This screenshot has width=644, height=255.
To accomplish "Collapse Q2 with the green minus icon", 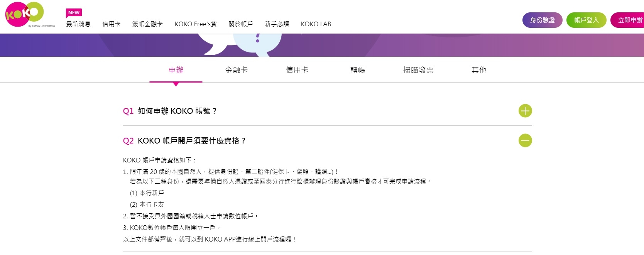I will (525, 140).
